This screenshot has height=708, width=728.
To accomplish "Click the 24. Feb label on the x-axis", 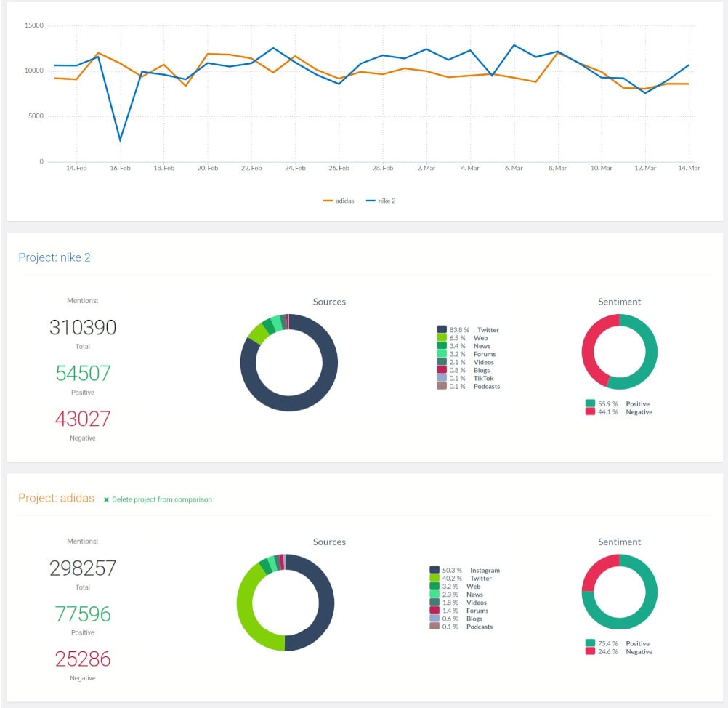I will [295, 168].
